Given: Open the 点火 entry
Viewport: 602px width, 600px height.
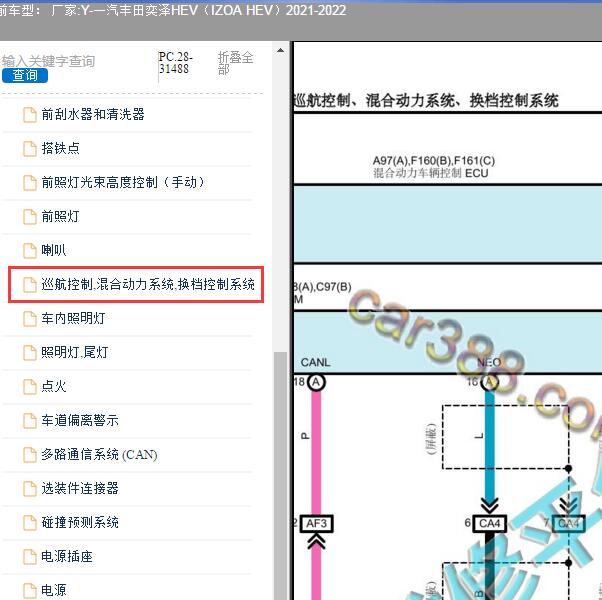Looking at the screenshot, I should (54, 386).
